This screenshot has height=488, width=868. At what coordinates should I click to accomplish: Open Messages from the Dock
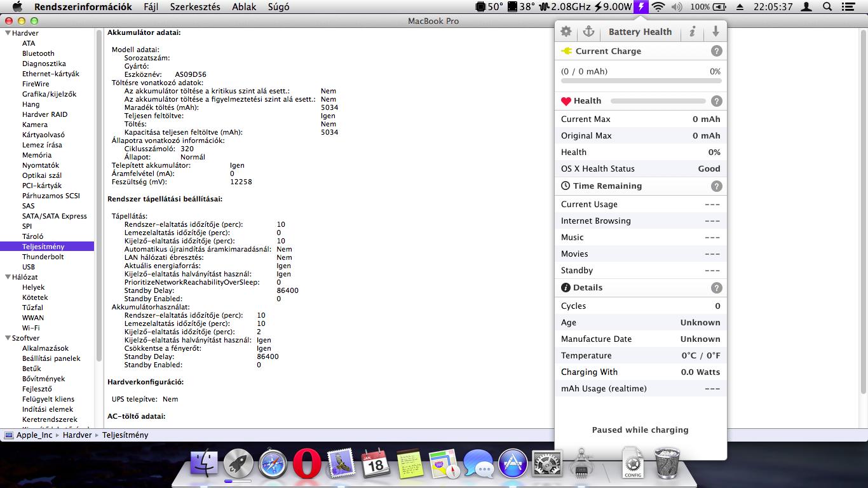pyautogui.click(x=478, y=463)
